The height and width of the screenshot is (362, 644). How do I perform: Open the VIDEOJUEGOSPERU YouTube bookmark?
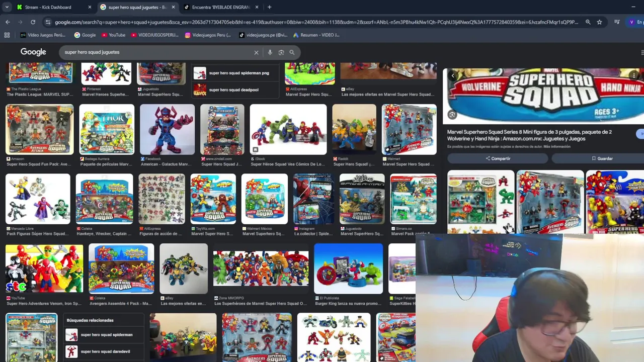[154, 35]
